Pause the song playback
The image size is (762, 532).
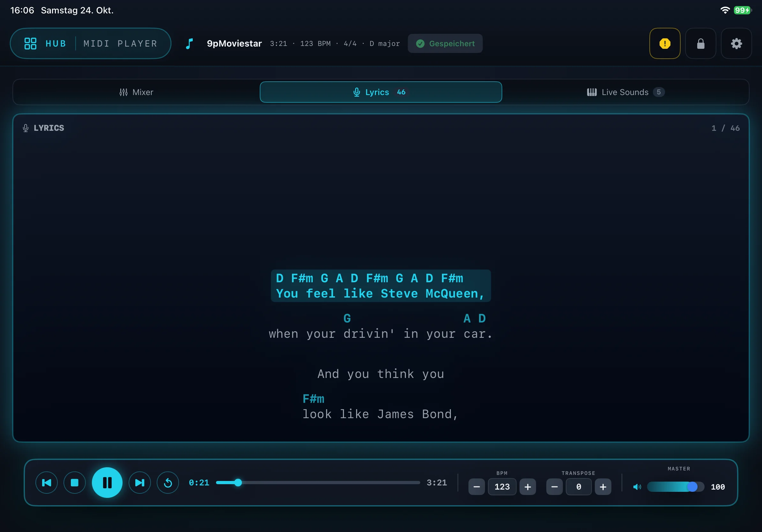click(107, 482)
